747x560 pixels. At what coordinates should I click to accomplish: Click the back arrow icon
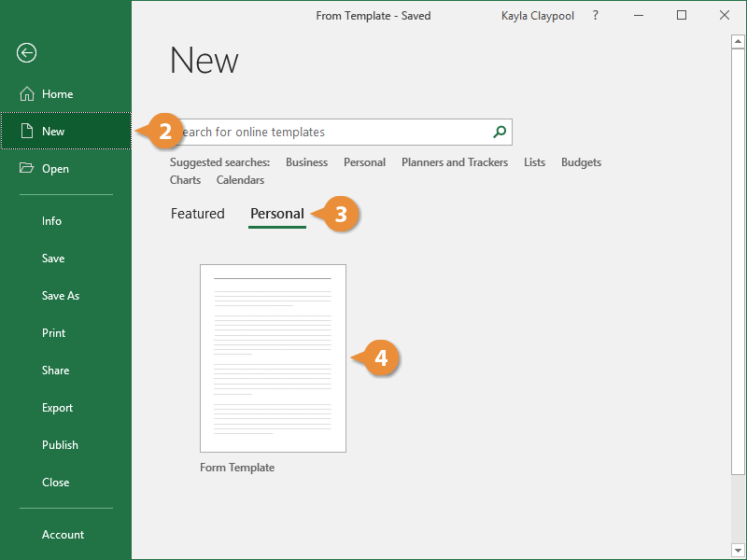[26, 53]
